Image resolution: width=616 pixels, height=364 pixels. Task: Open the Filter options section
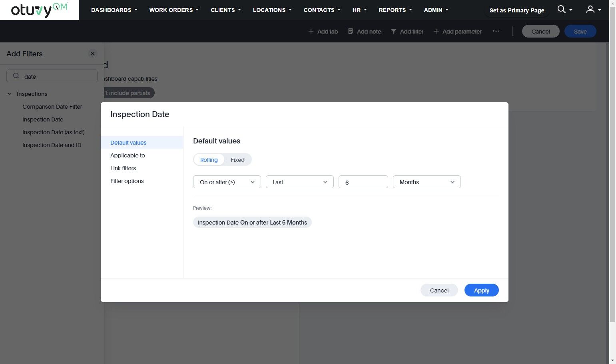pyautogui.click(x=127, y=181)
